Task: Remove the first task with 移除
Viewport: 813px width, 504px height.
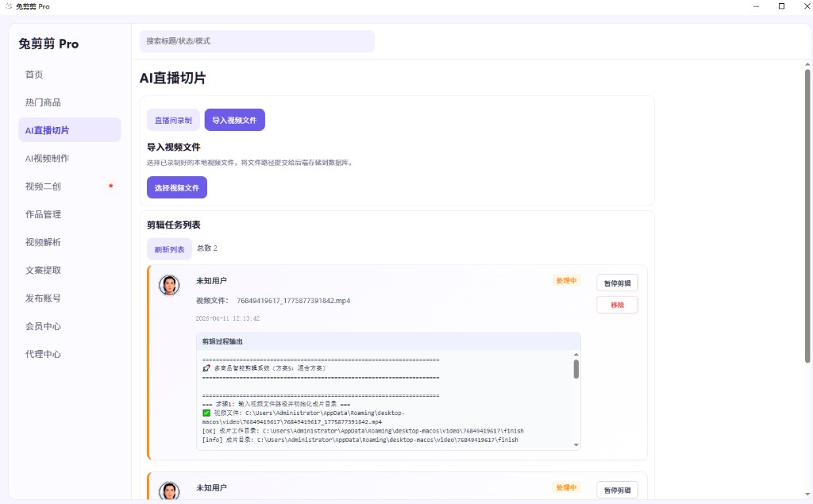Action: (x=617, y=305)
